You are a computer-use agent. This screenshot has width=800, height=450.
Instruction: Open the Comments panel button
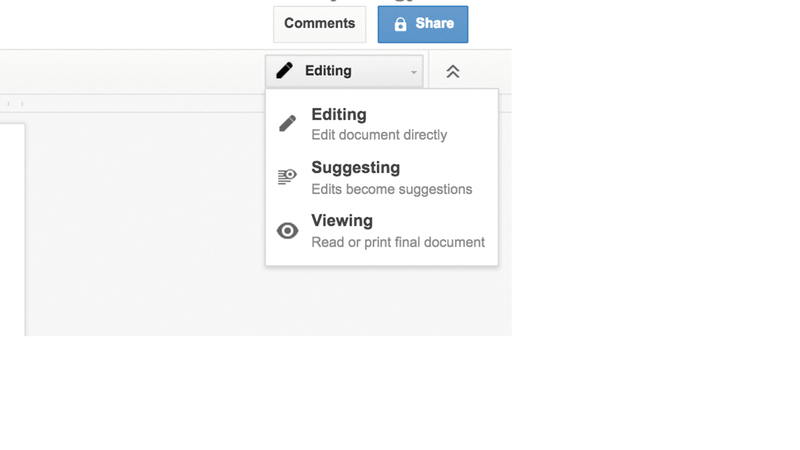click(319, 24)
